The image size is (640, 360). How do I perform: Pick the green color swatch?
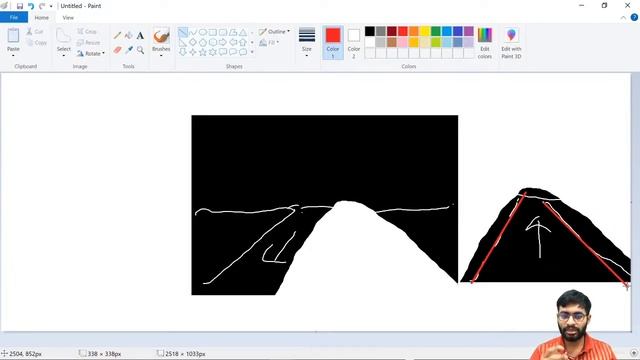436,31
